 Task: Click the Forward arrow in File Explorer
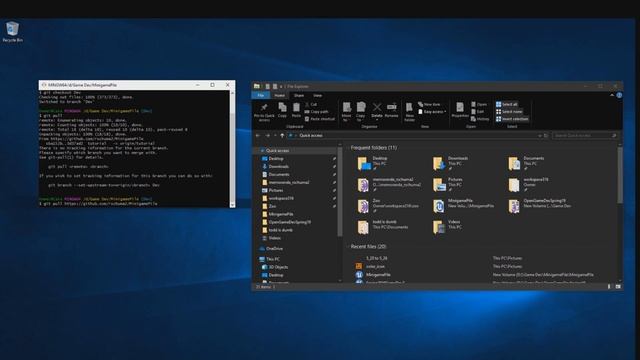(x=267, y=136)
